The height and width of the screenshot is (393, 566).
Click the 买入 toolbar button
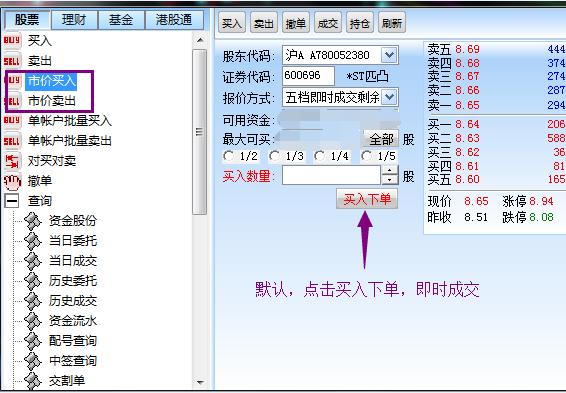232,23
